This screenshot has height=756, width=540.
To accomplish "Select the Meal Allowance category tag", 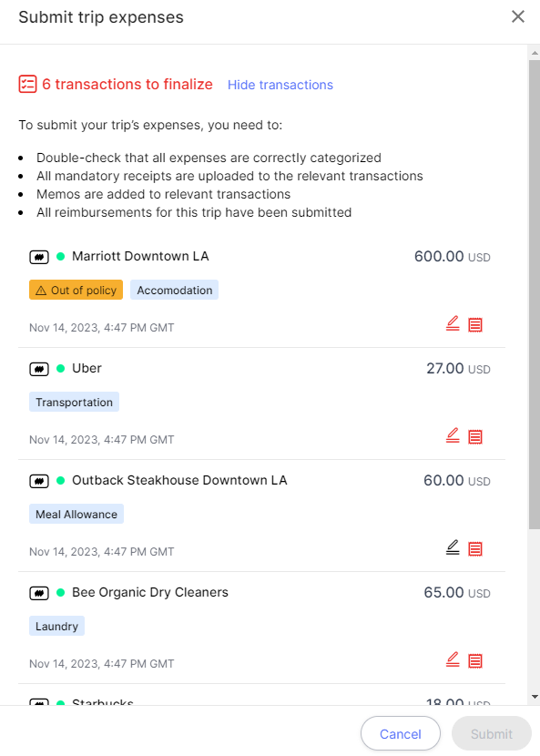I will coord(76,514).
